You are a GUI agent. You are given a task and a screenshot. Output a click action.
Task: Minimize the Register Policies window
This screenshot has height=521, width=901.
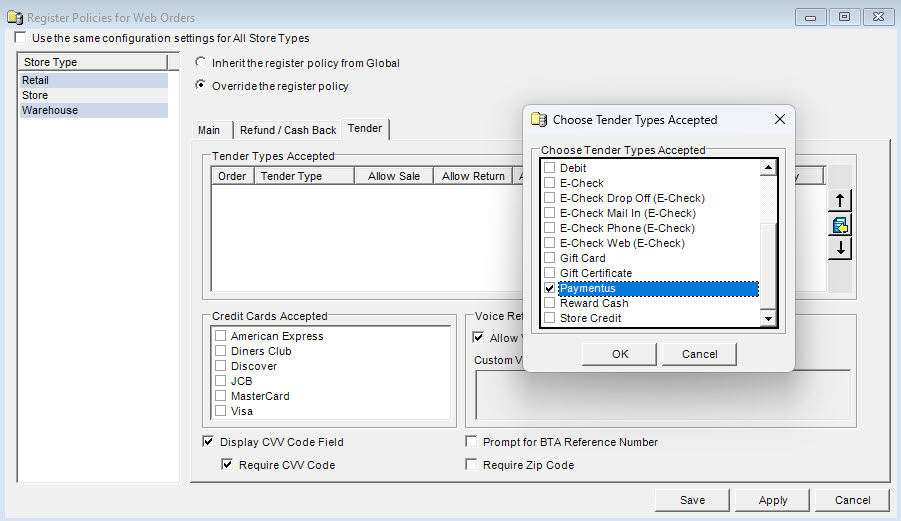811,17
